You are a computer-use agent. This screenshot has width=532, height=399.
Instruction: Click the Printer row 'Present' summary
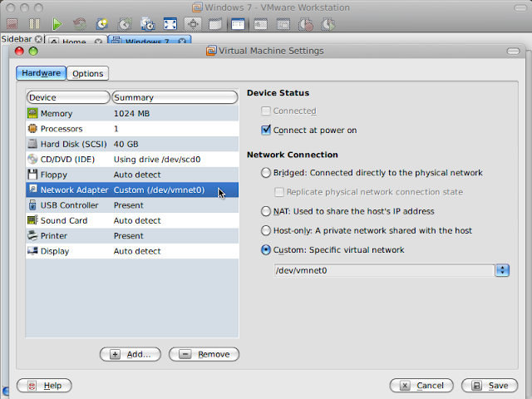tap(129, 236)
